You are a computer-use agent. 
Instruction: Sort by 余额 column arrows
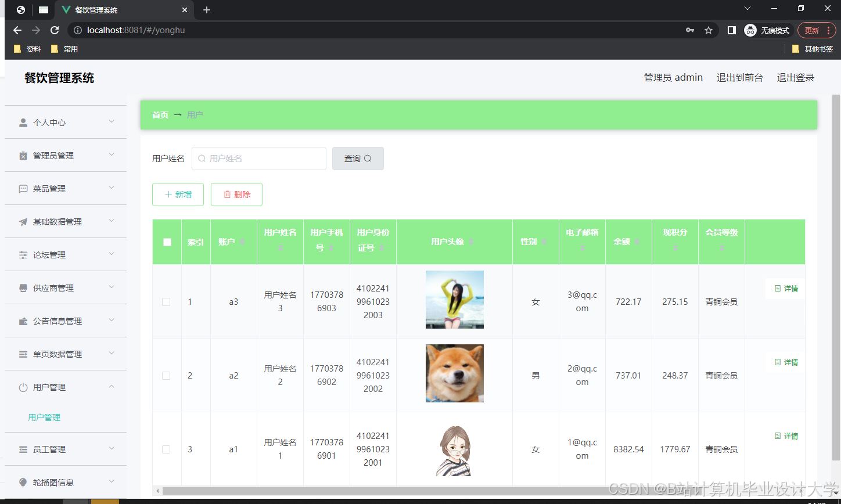click(637, 242)
